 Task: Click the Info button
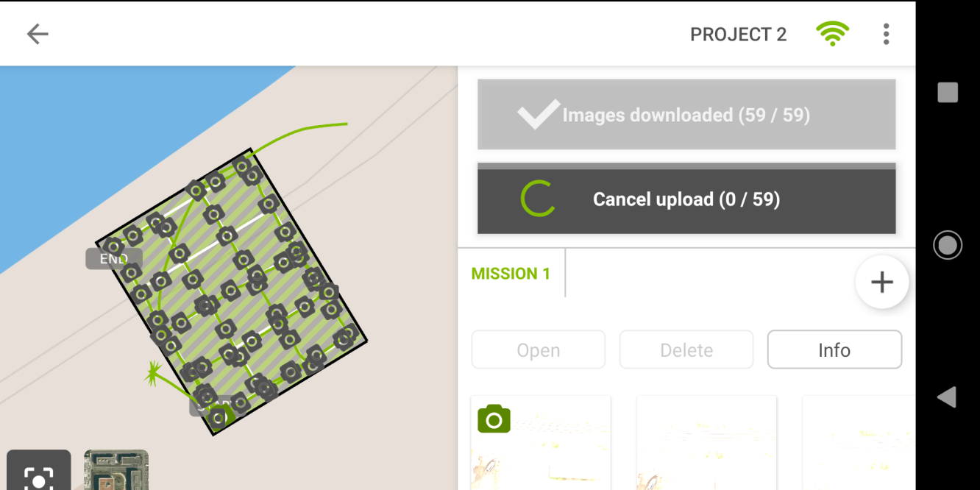(x=834, y=350)
